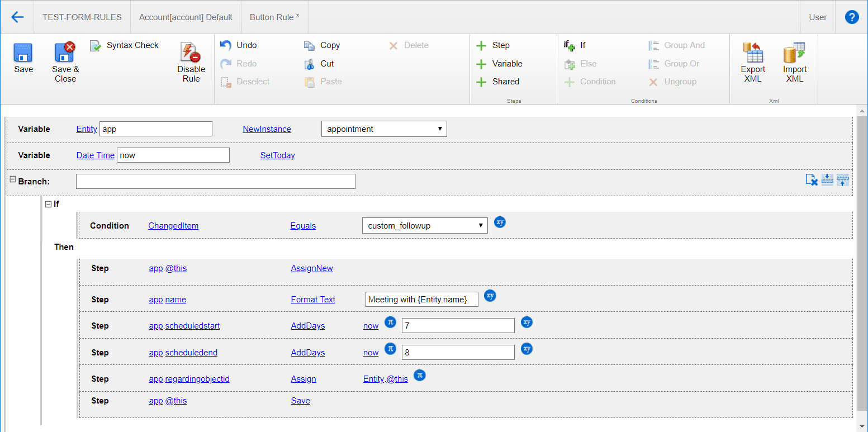Click pi icon in scheduledend row

[x=391, y=349]
